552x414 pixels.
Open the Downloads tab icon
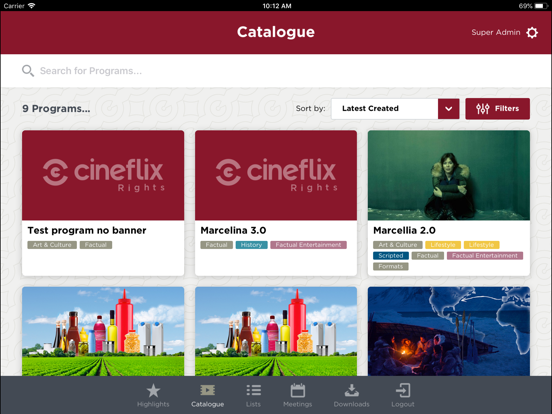352,390
